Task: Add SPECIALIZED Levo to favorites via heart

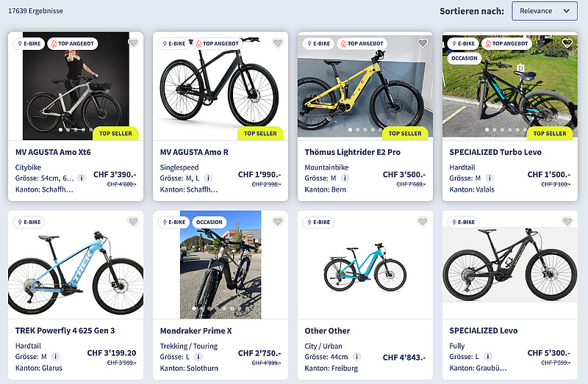Action: click(x=567, y=222)
